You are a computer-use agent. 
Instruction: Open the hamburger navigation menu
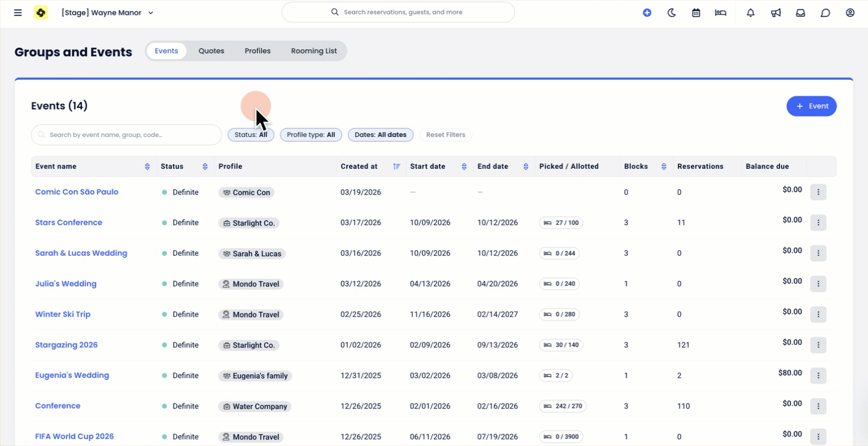[x=18, y=13]
